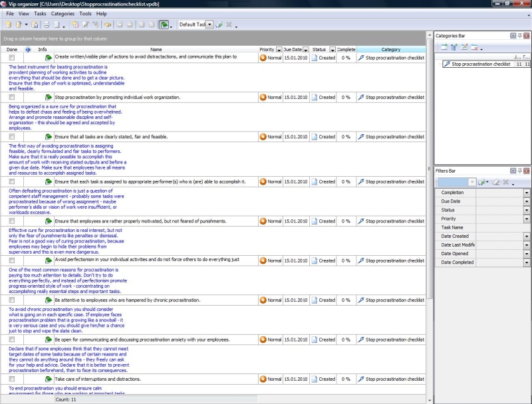This screenshot has height=404, width=532.
Task: Click Edit Category icon in Categories Bar
Action: pos(464,47)
